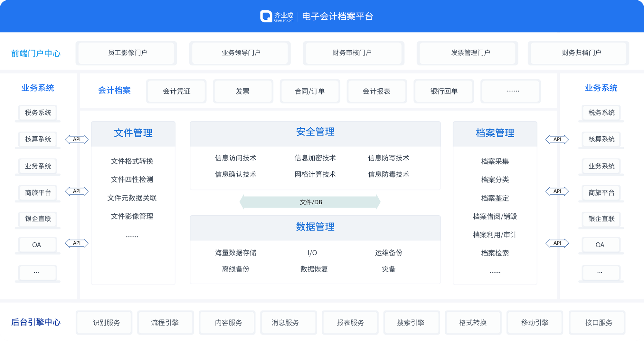Open the 财务归档门户 portal
Viewport: 644px width, 341px height.
[x=578, y=53]
